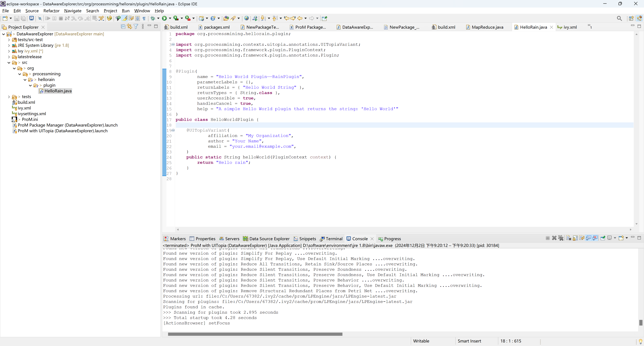
Task: Open the Run button dropdown arrow
Action: (x=170, y=18)
